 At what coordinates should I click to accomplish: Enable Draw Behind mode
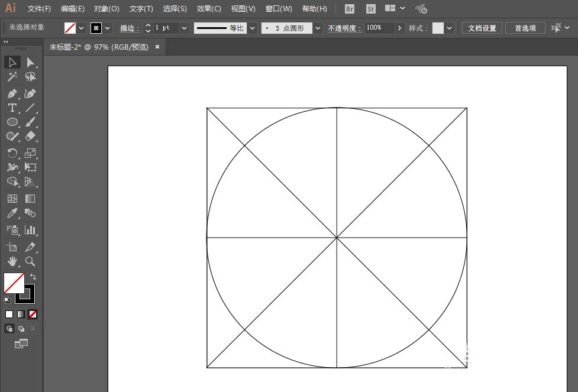[21, 328]
